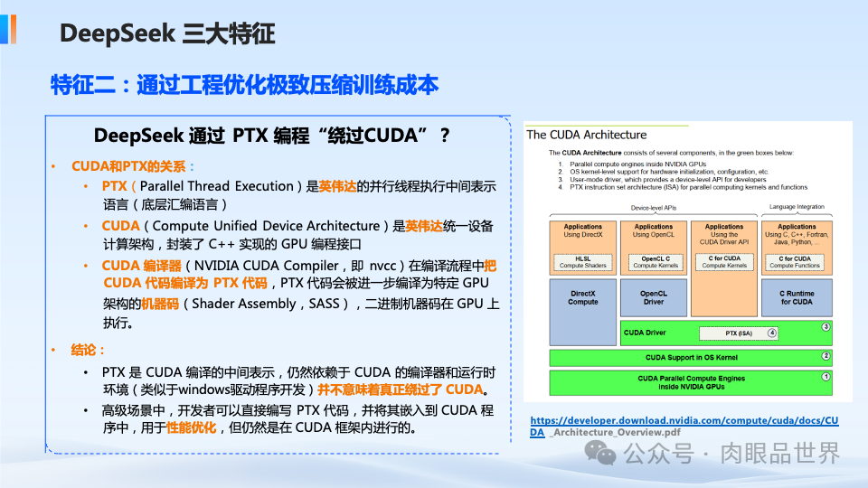Image resolution: width=868 pixels, height=488 pixels.
Task: Click the "DirectX Compute" blue box
Action: [583, 312]
